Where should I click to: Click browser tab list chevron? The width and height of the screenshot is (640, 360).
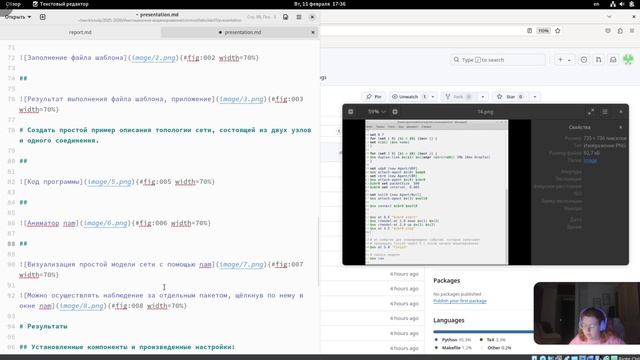[x=609, y=17]
